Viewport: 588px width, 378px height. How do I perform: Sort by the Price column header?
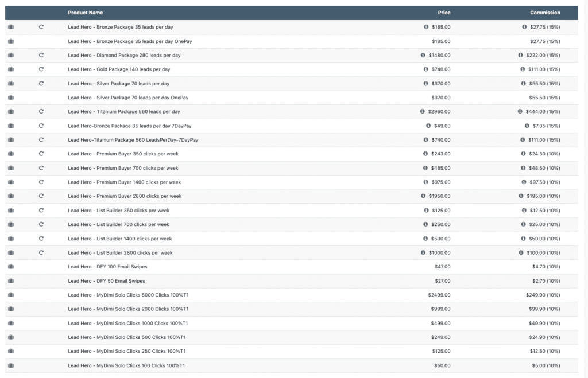[443, 12]
